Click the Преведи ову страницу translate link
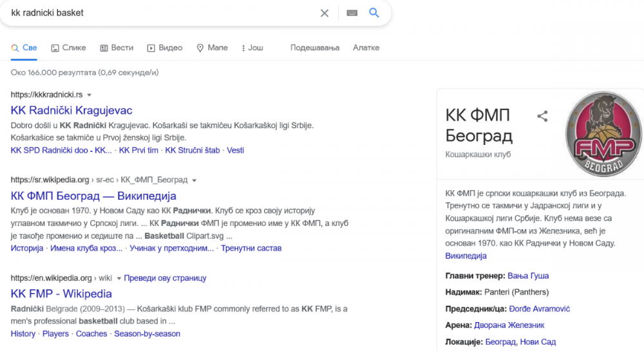 click(x=165, y=278)
